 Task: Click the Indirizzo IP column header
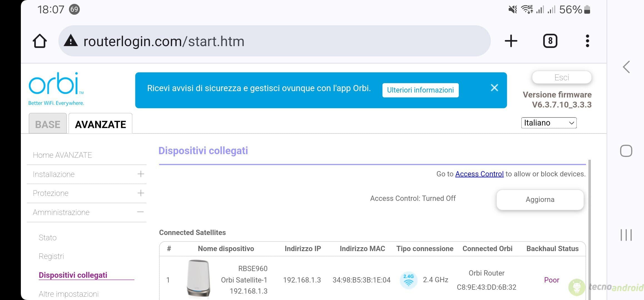pyautogui.click(x=303, y=249)
